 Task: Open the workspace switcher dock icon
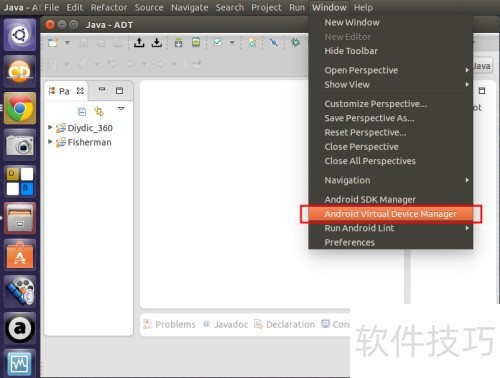click(x=20, y=182)
